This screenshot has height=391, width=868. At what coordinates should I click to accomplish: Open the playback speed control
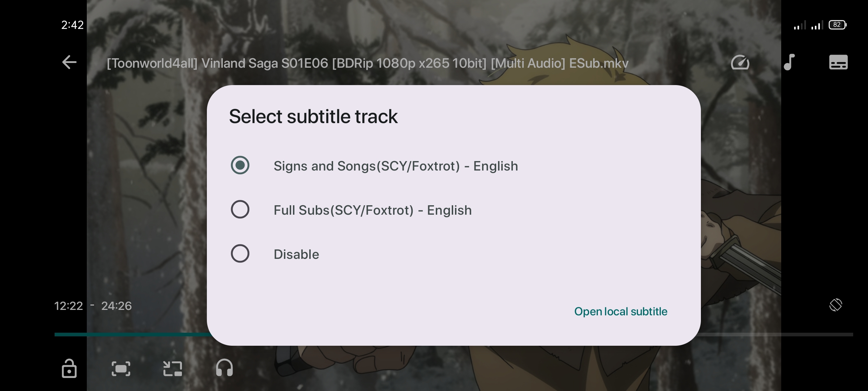coord(740,62)
